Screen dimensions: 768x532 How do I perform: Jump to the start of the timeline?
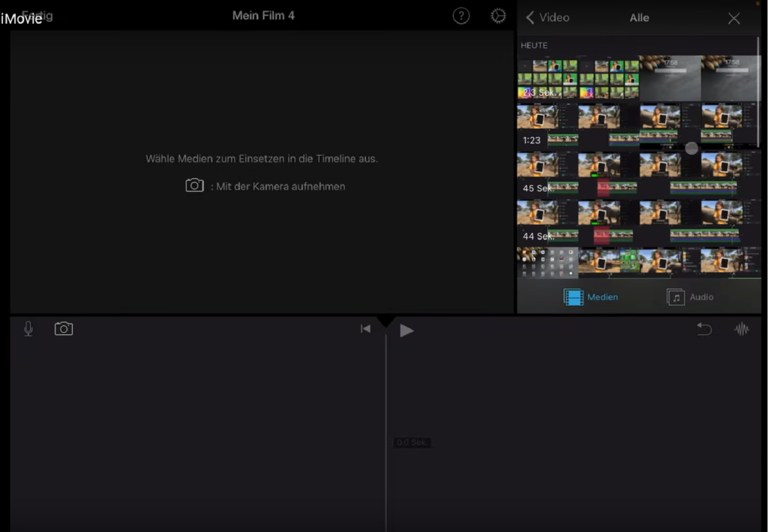365,329
